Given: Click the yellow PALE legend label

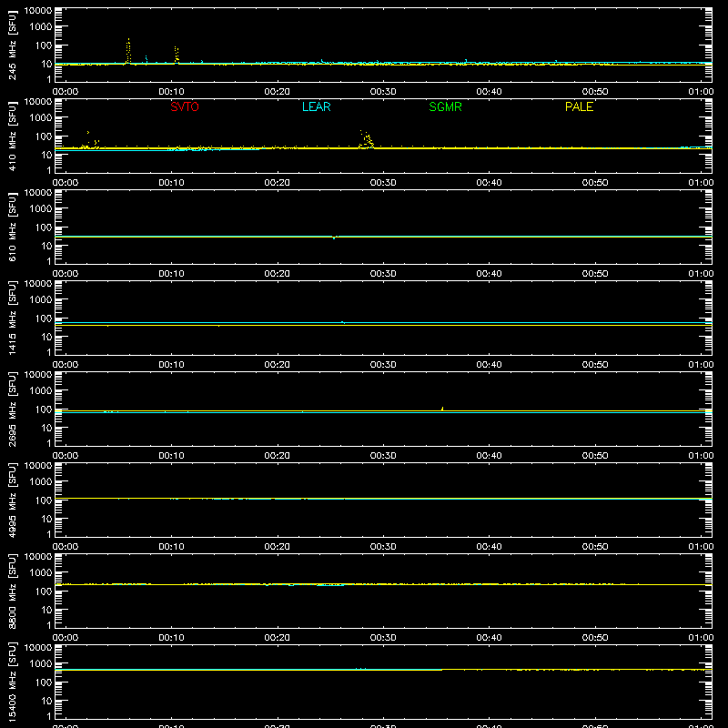Looking at the screenshot, I should pos(579,106).
